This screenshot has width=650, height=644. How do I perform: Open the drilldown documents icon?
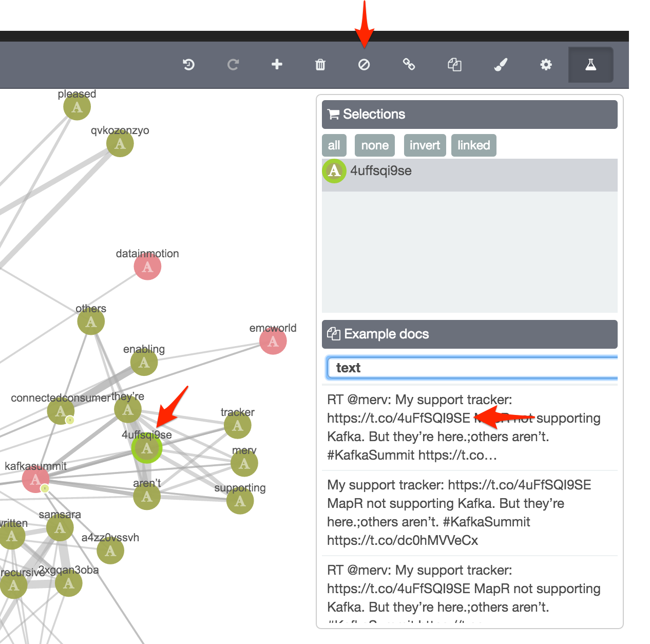click(454, 65)
